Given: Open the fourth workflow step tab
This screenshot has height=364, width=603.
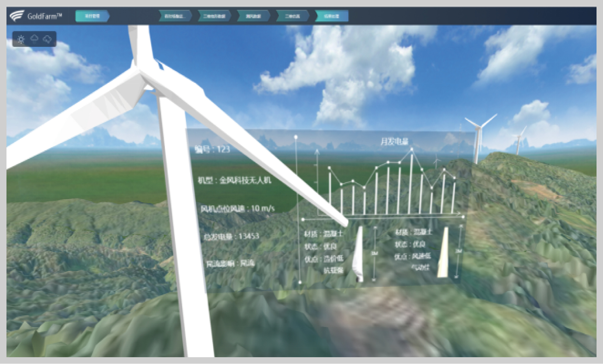Looking at the screenshot, I should (292, 16).
